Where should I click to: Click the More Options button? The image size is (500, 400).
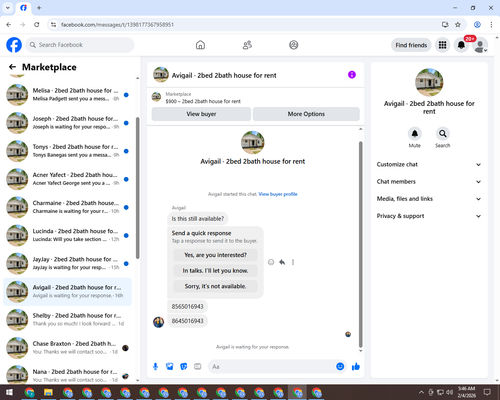306,114
